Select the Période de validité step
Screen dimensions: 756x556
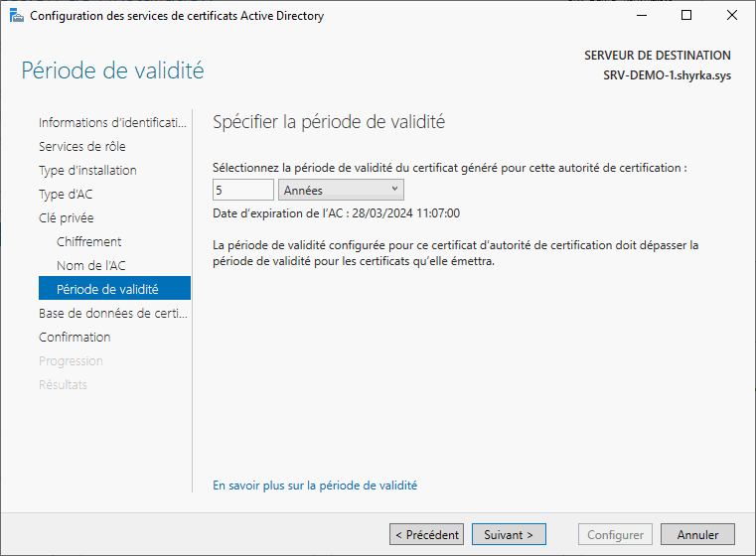(x=107, y=290)
